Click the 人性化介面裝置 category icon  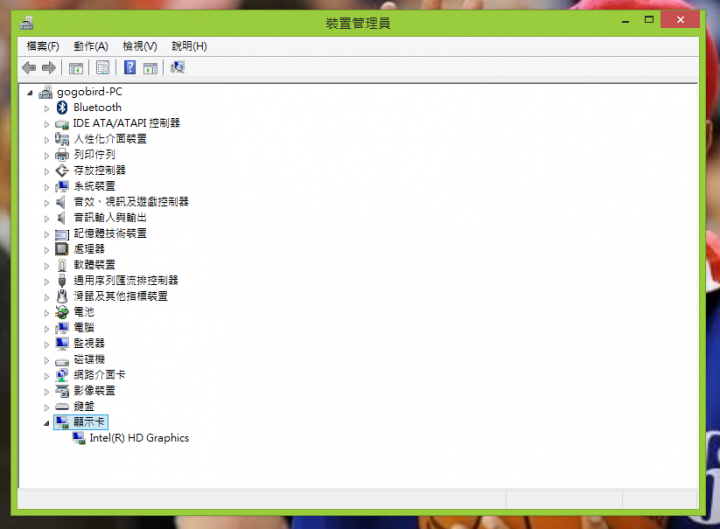click(62, 139)
